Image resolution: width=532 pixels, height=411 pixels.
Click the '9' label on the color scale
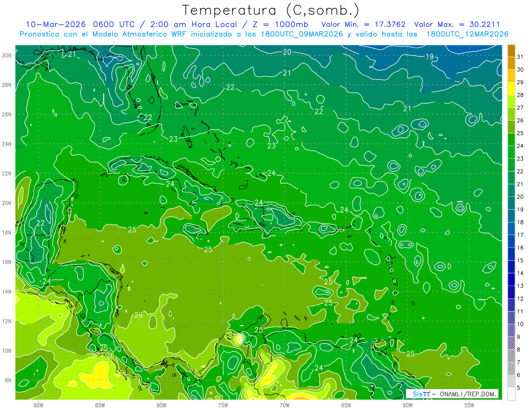519,337
